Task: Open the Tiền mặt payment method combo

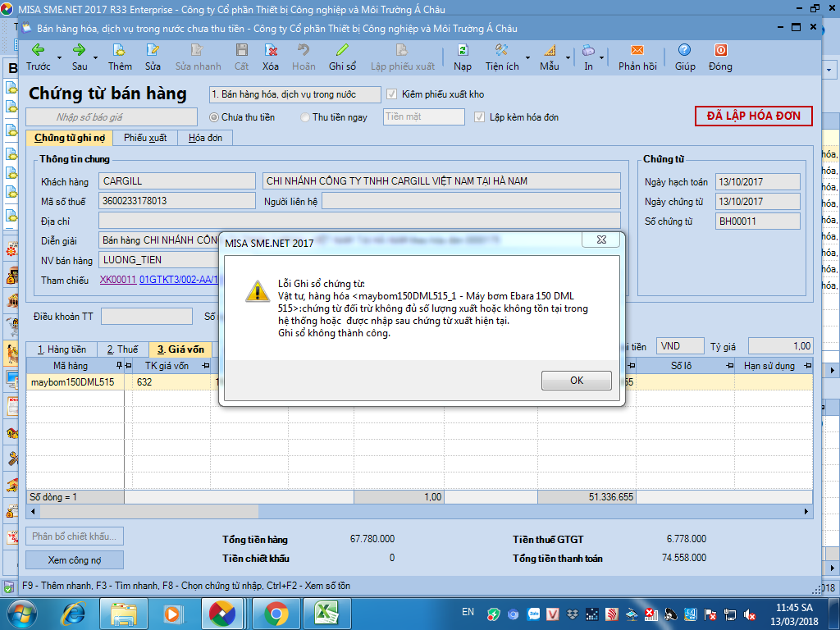Action: (424, 116)
